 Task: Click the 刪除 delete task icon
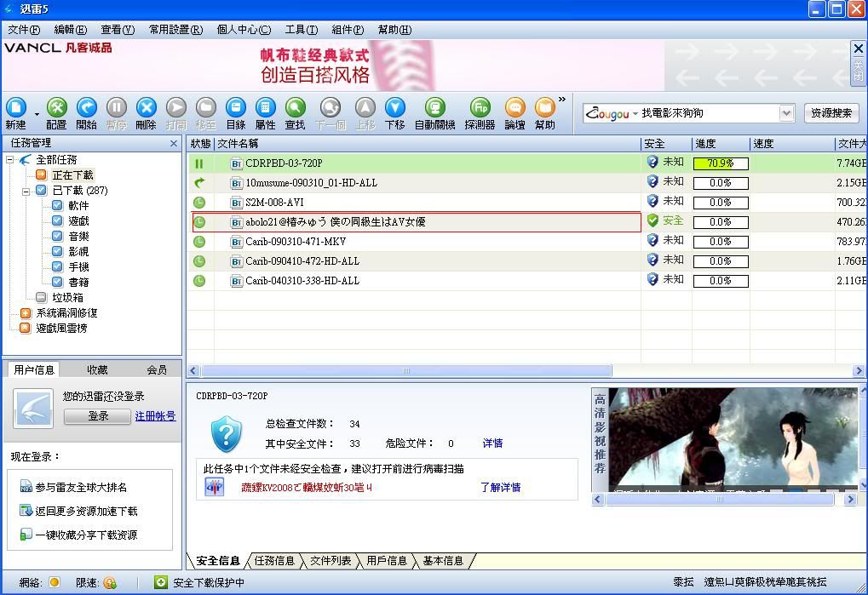point(146,109)
